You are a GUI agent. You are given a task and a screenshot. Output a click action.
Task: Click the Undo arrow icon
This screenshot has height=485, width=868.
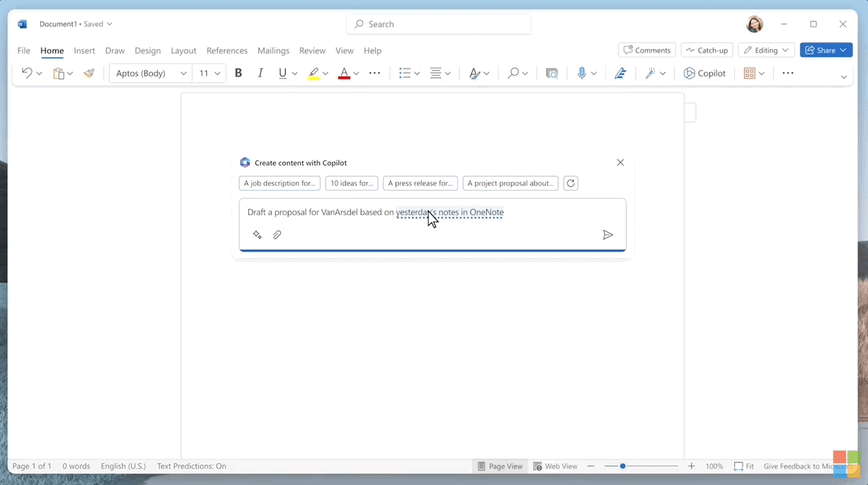click(x=26, y=73)
